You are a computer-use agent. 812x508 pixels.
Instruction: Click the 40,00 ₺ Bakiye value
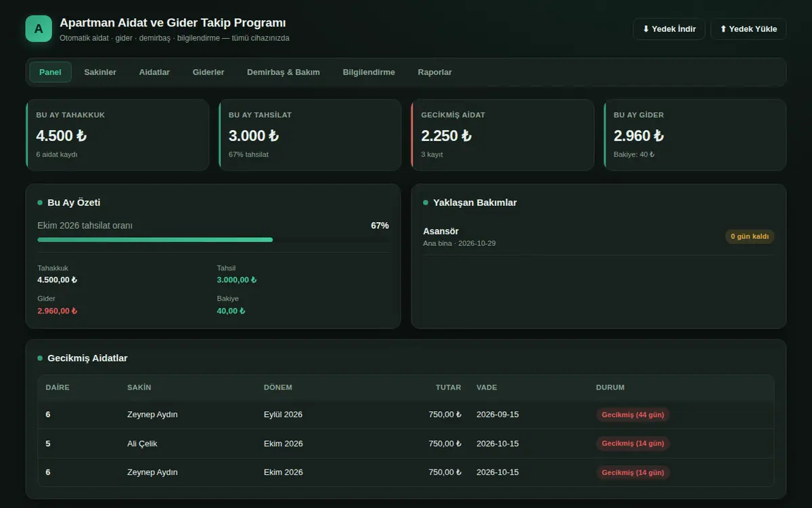point(231,311)
